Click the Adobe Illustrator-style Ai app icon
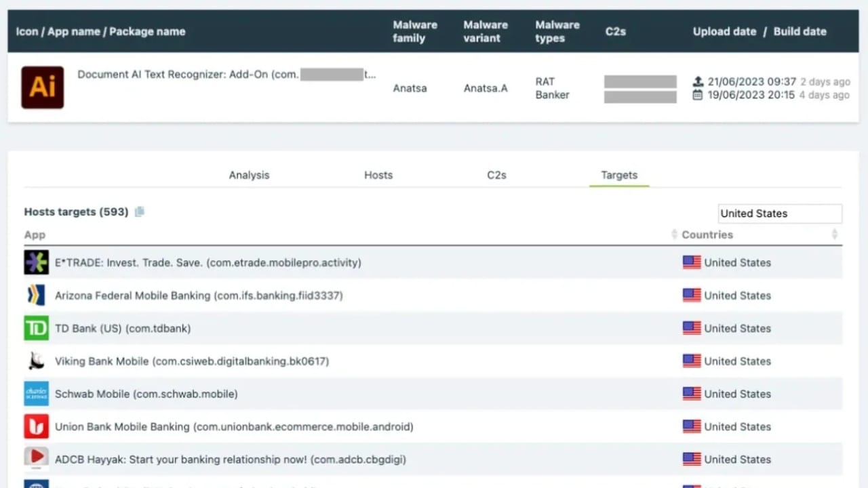The image size is (868, 488). click(43, 87)
